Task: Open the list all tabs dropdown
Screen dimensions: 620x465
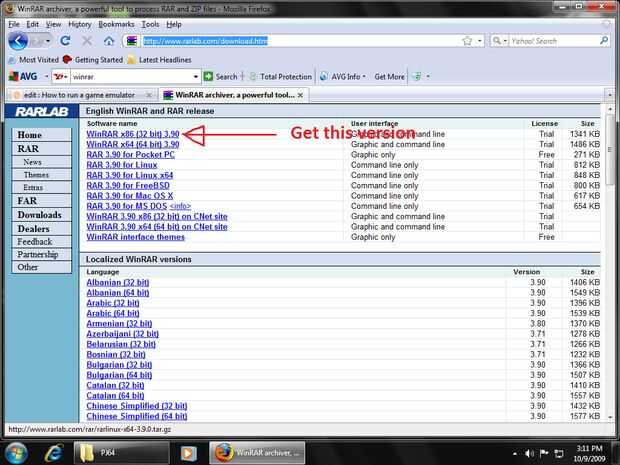Action: [x=609, y=95]
